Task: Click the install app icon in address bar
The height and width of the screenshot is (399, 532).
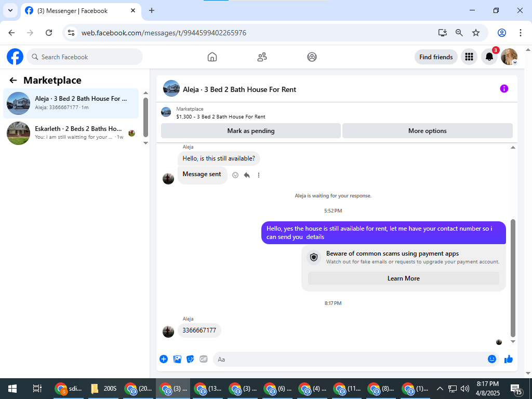Action: pyautogui.click(x=442, y=33)
